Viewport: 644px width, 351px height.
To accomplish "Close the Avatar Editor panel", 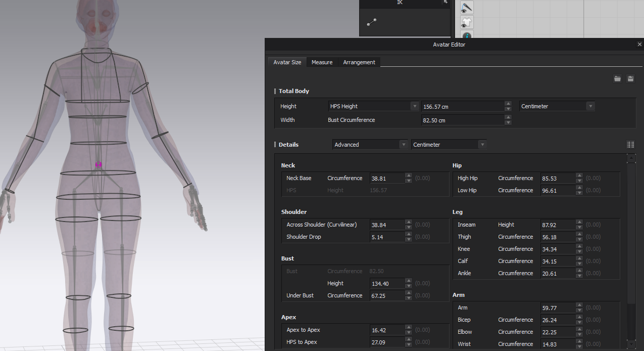I will tap(639, 45).
